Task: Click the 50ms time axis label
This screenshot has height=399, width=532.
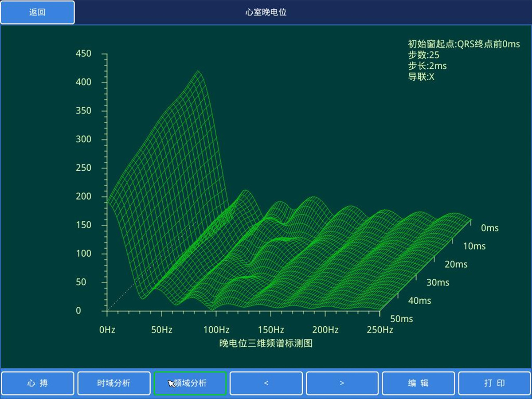Action: tap(401, 319)
